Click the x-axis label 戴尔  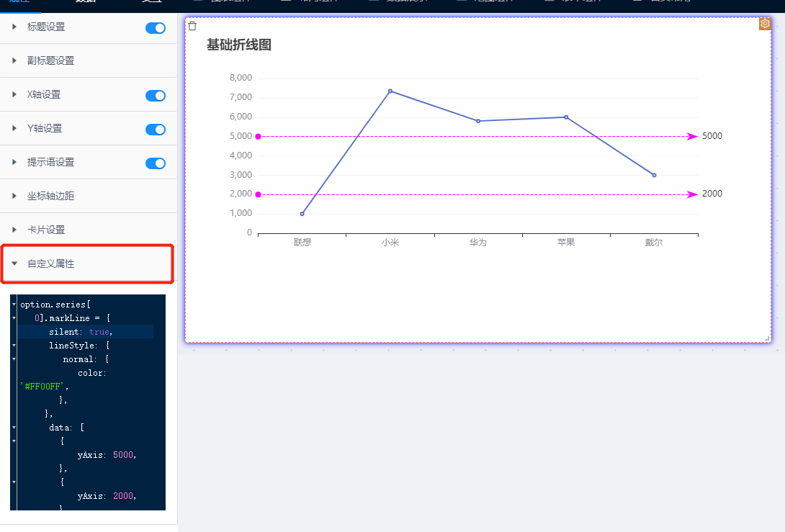[654, 242]
